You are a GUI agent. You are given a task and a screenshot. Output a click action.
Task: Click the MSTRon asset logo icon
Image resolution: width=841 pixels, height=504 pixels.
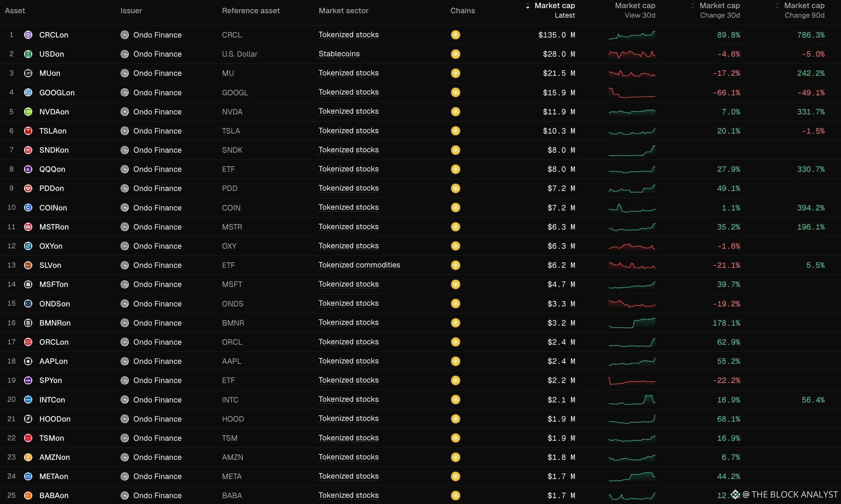28,227
